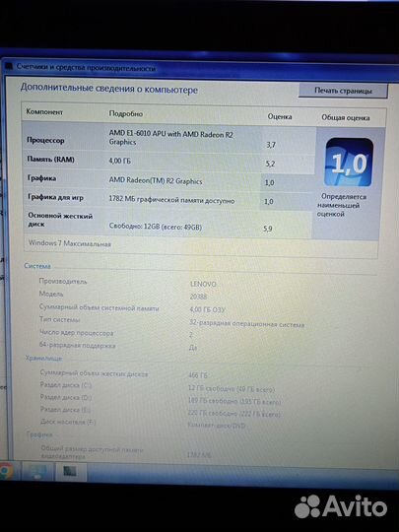This screenshot has height=532, width=399.
Task: Click Определяется наименьшей оценкой caption
Action: coord(342,205)
